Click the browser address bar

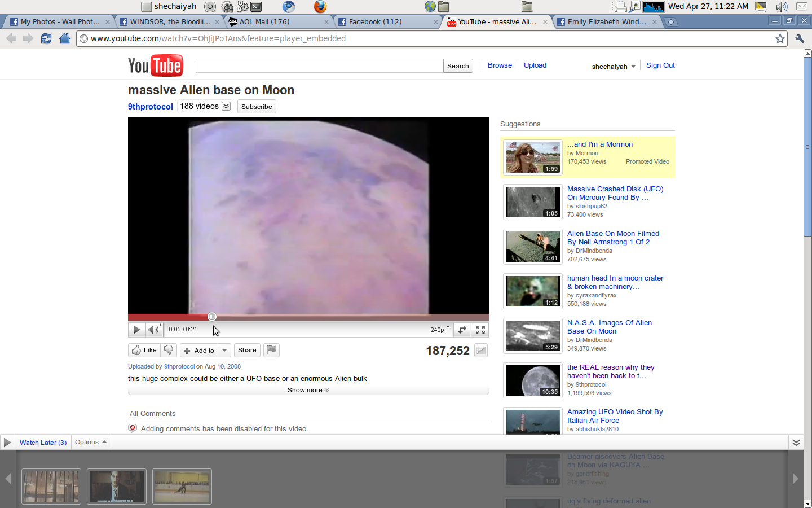point(432,38)
